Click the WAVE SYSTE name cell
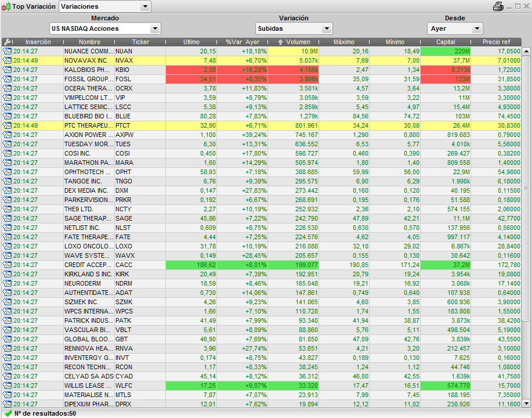532x418 pixels. [x=89, y=255]
